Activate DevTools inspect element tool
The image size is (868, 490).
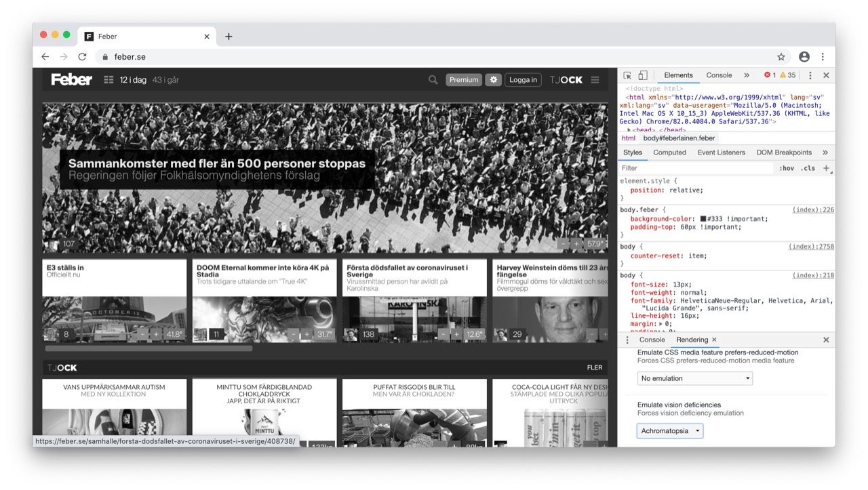(x=627, y=76)
